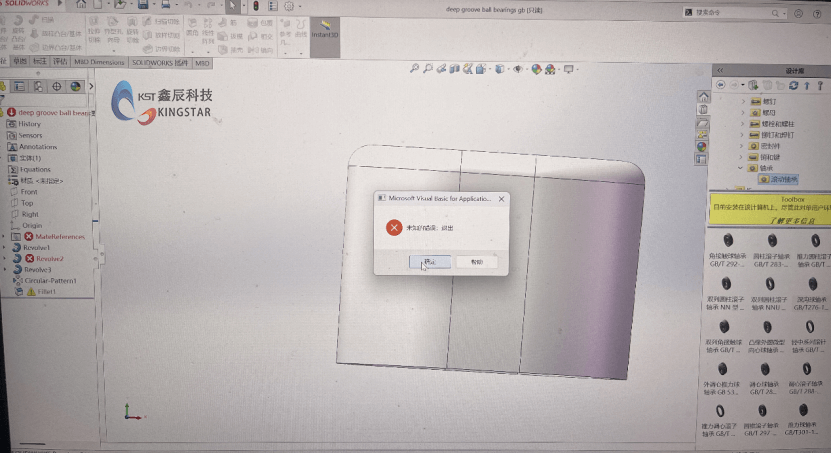The image size is (831, 453).
Task: Collapse the design library panel double-chevron
Action: coord(720,70)
